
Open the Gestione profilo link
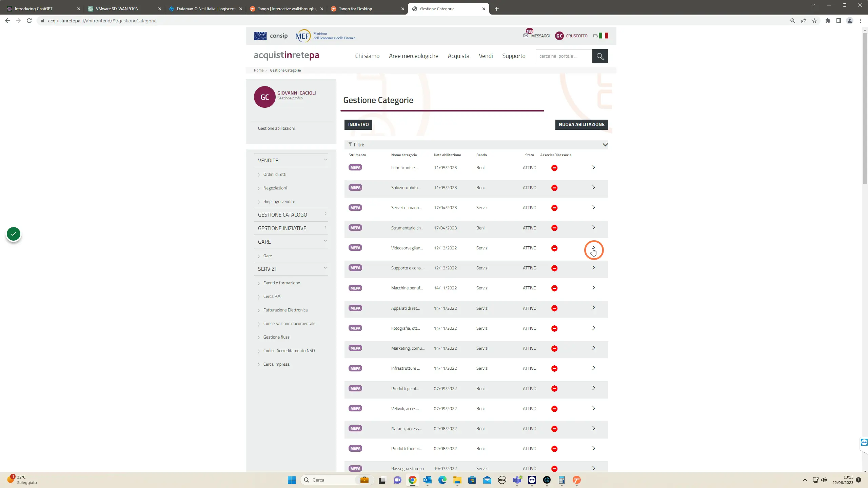tap(290, 98)
